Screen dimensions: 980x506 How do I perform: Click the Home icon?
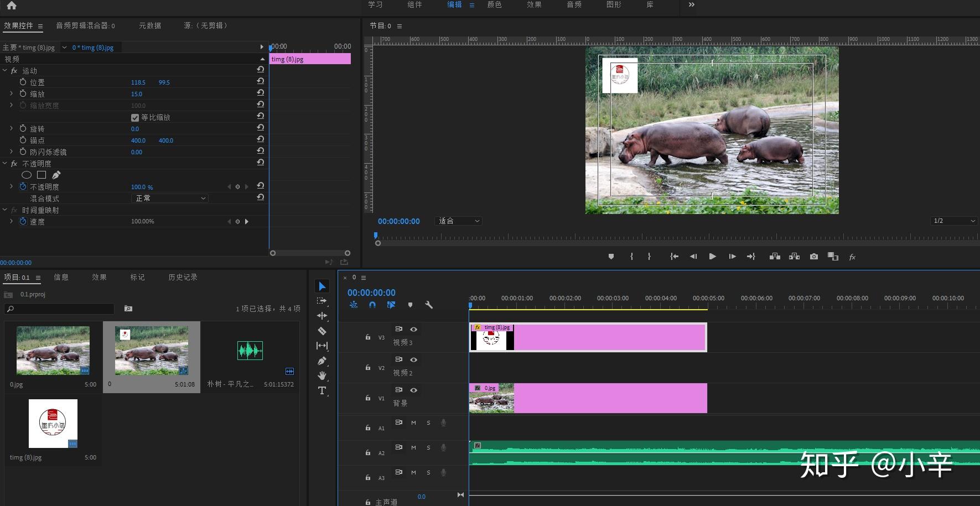click(x=12, y=6)
